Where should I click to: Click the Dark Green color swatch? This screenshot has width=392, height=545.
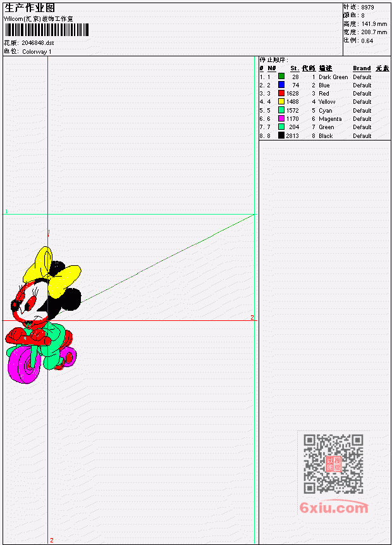[x=281, y=77]
